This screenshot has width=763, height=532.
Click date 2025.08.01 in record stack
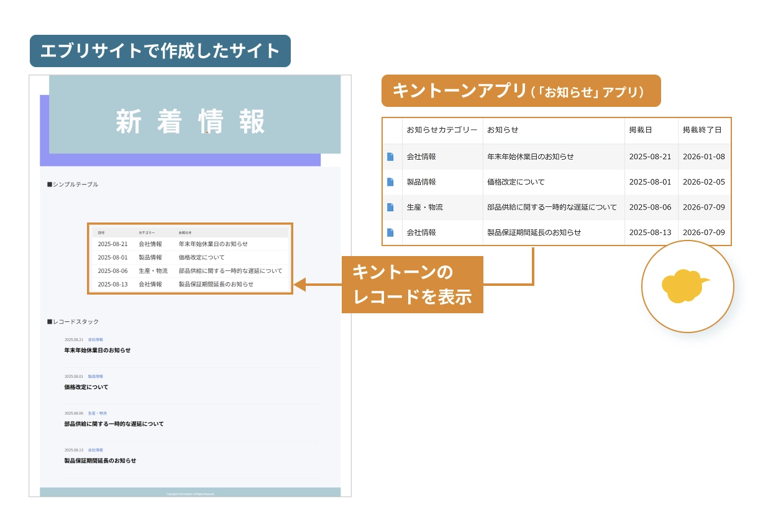tap(74, 377)
